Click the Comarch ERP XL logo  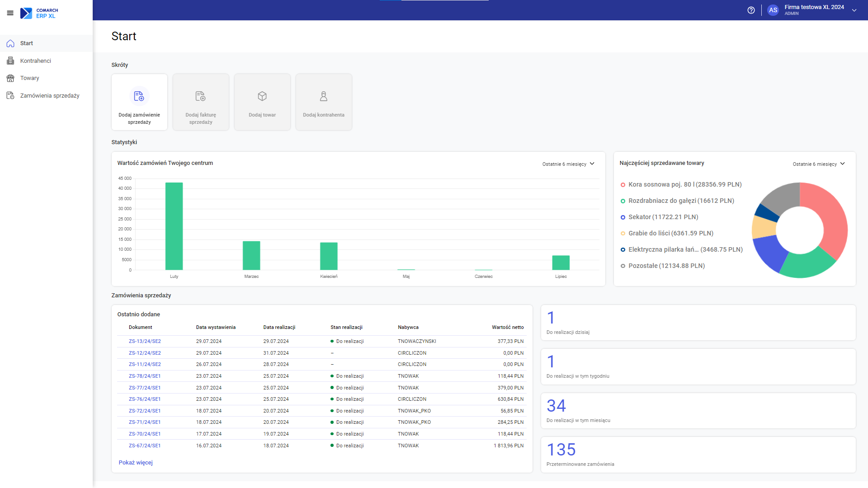coord(39,13)
